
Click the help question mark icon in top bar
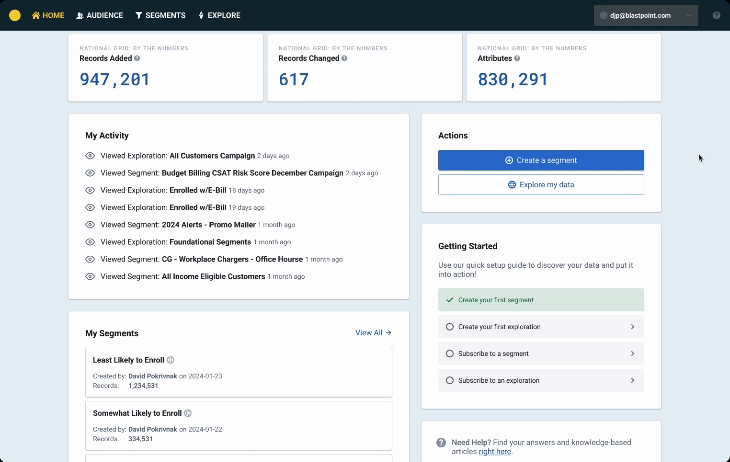(716, 15)
